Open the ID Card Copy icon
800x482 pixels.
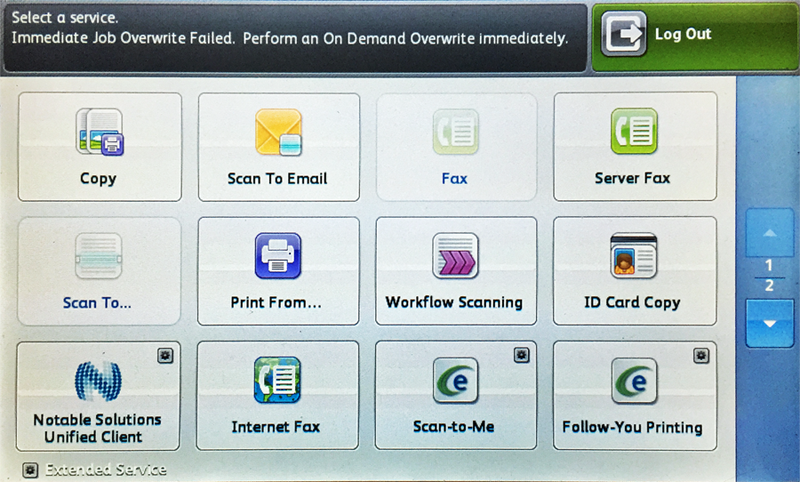point(634,256)
